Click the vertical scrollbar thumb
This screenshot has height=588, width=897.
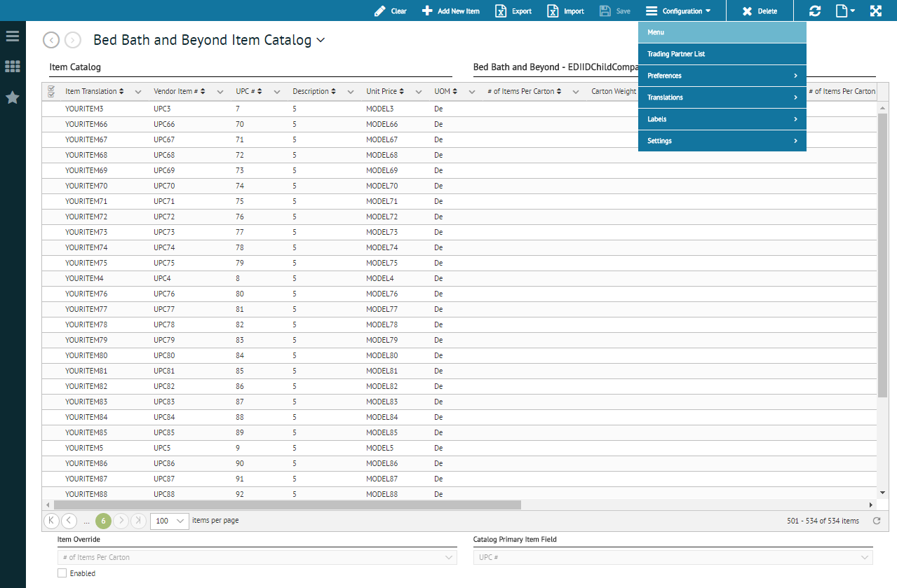tap(883, 254)
